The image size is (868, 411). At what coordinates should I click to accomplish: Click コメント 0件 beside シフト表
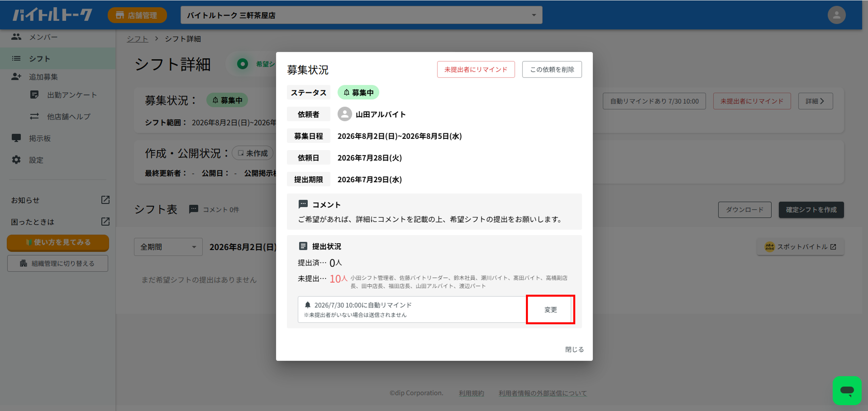pyautogui.click(x=221, y=209)
